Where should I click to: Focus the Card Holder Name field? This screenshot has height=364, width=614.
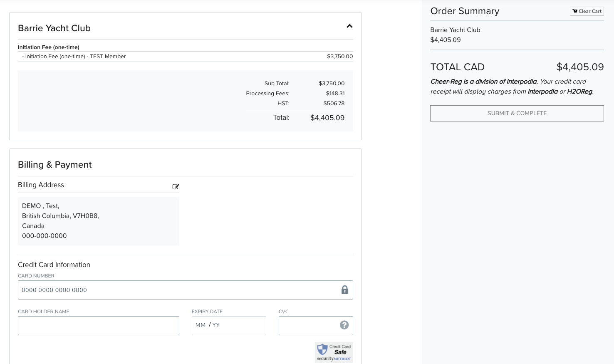(x=99, y=326)
